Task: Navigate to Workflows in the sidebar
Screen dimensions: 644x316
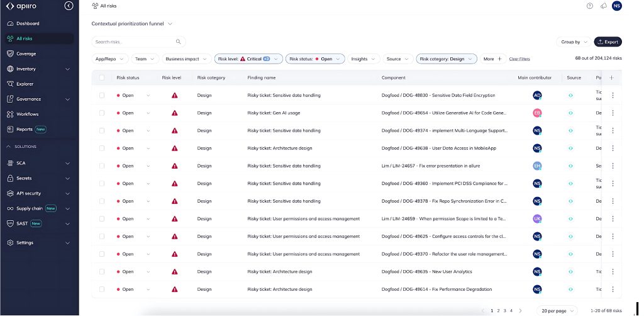Action: [x=28, y=114]
